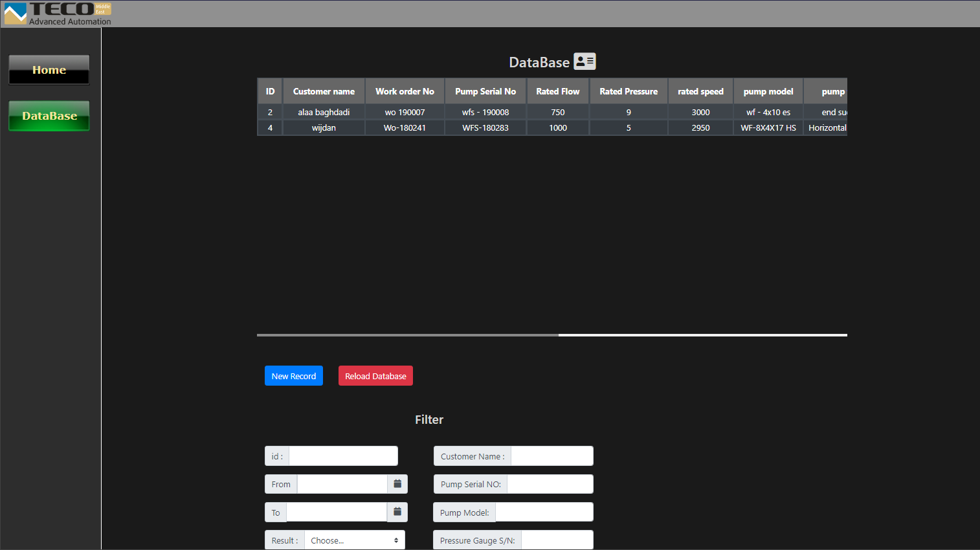Go to the Home page
The height and width of the screenshot is (550, 980).
pos(49,70)
